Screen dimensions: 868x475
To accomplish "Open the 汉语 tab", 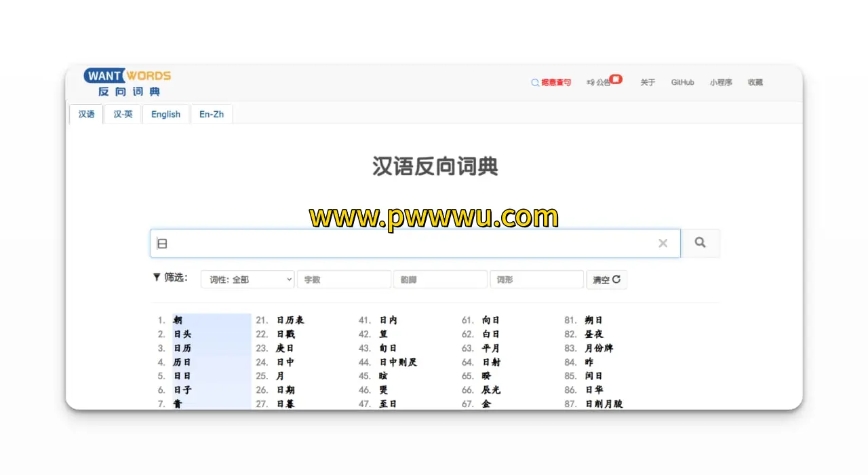I will pos(86,114).
